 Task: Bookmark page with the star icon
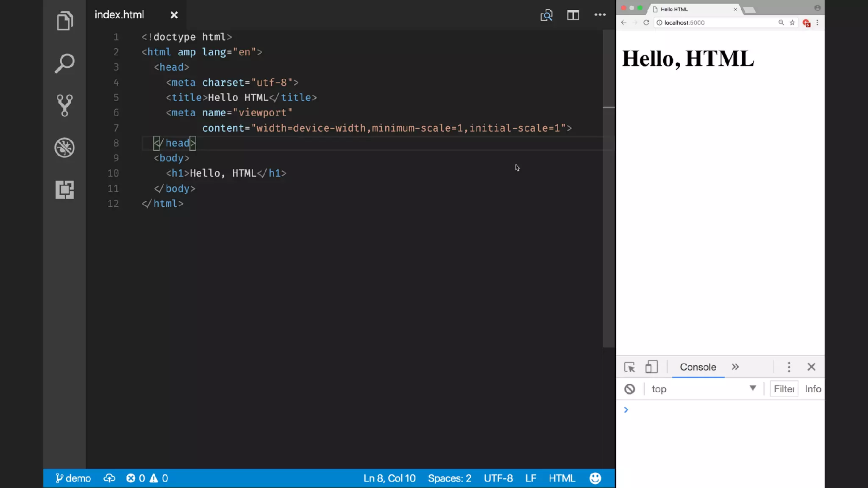pyautogui.click(x=792, y=22)
